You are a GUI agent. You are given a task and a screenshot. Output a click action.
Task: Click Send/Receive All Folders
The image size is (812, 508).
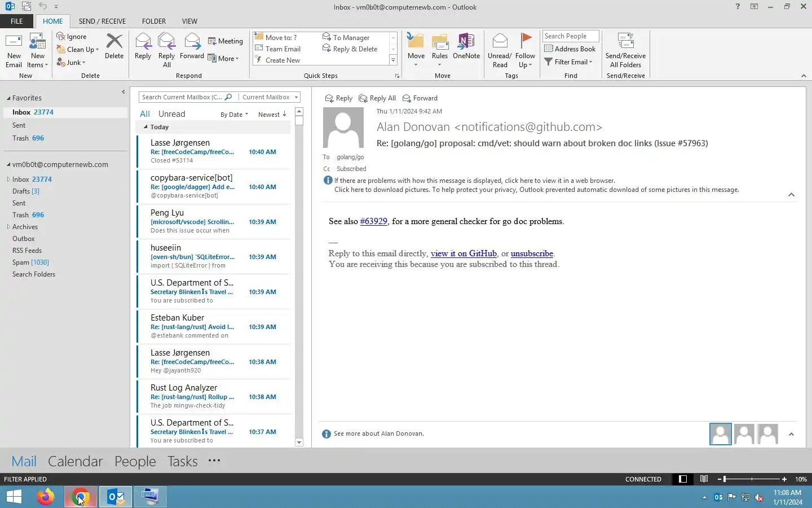[x=625, y=50]
